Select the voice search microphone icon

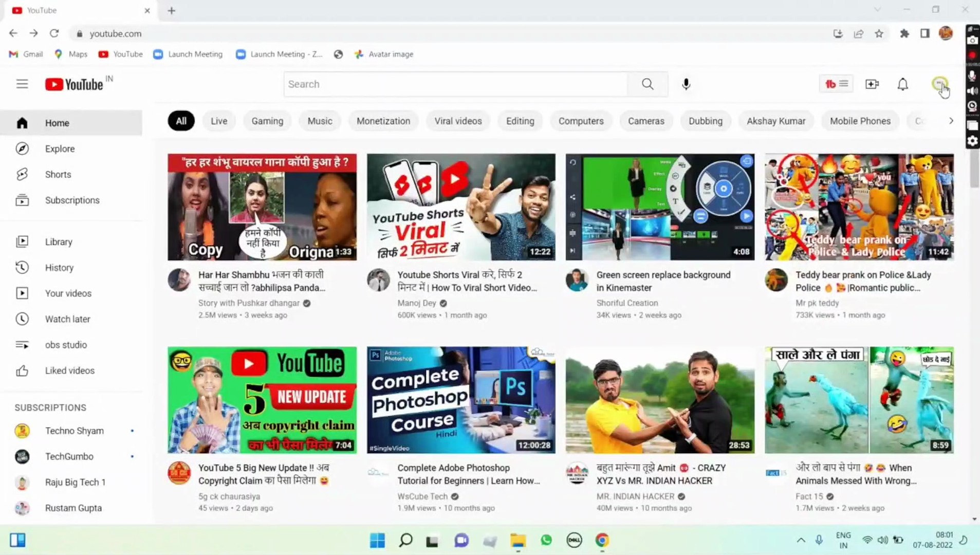pos(686,84)
